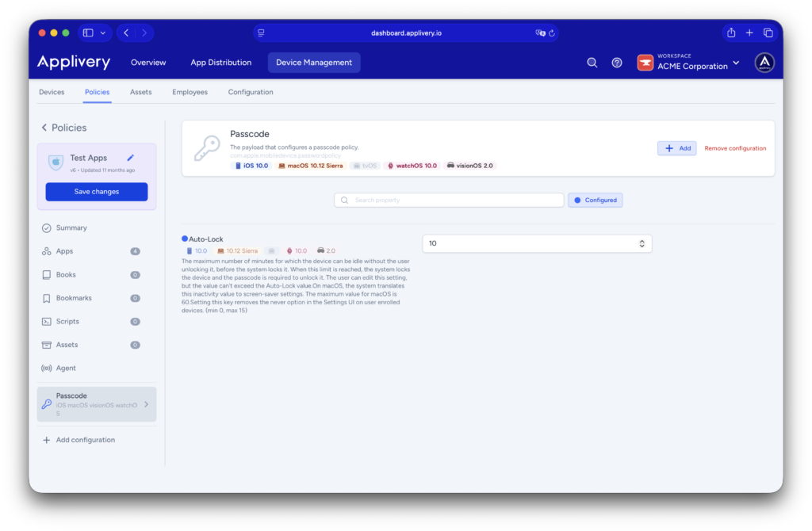Toggle the Configured filter

(595, 200)
